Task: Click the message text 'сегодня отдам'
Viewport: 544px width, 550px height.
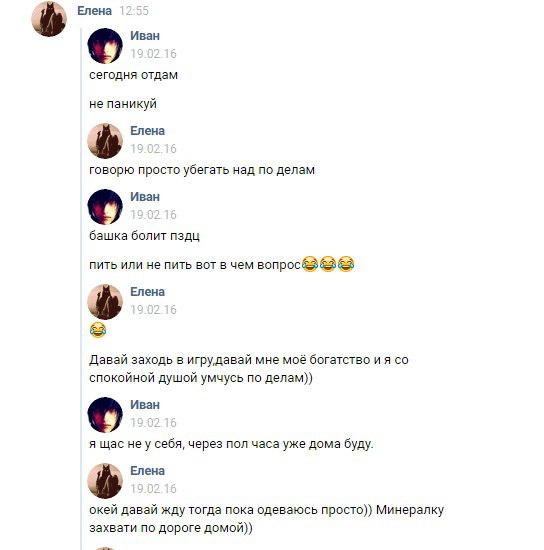Action: point(133,75)
